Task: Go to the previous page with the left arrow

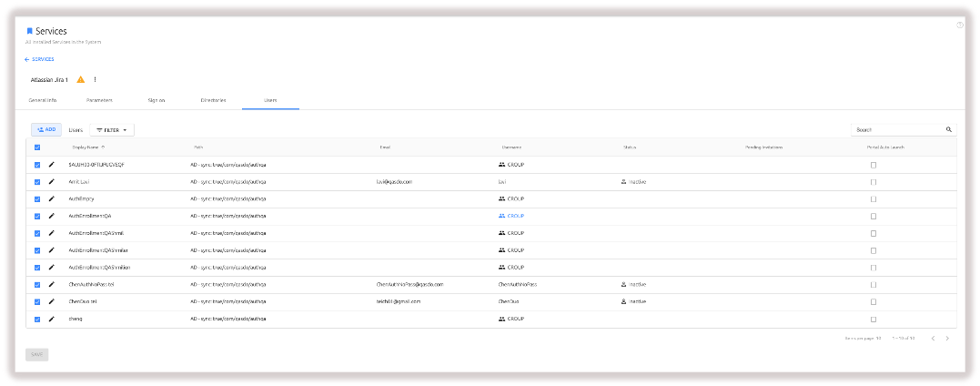Action: click(933, 339)
